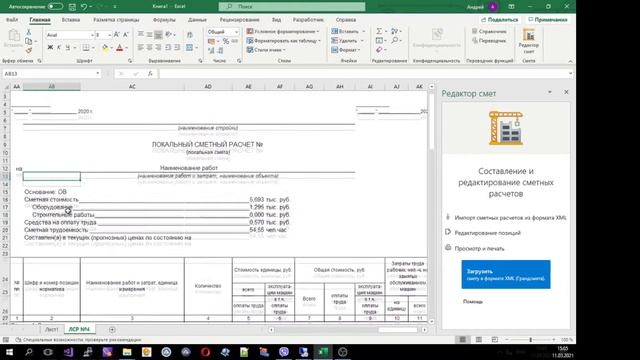Open Форматировать как таблицу dropdown
Image resolution: width=640 pixels, height=360 pixels.
tap(283, 41)
